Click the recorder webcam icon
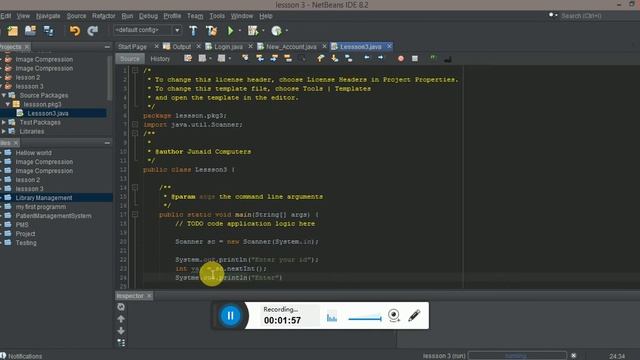This screenshot has width=640, height=360. 394,316
